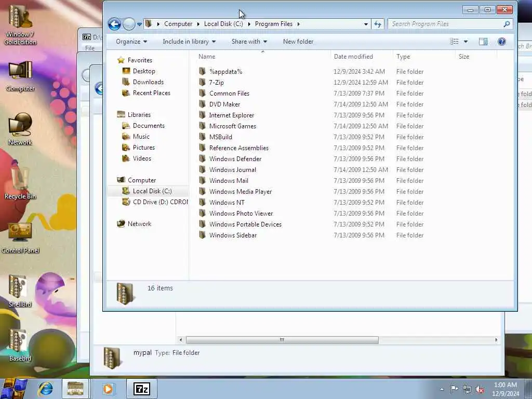Refresh the Program Files folder view
This screenshot has width=532, height=399.
(x=378, y=24)
